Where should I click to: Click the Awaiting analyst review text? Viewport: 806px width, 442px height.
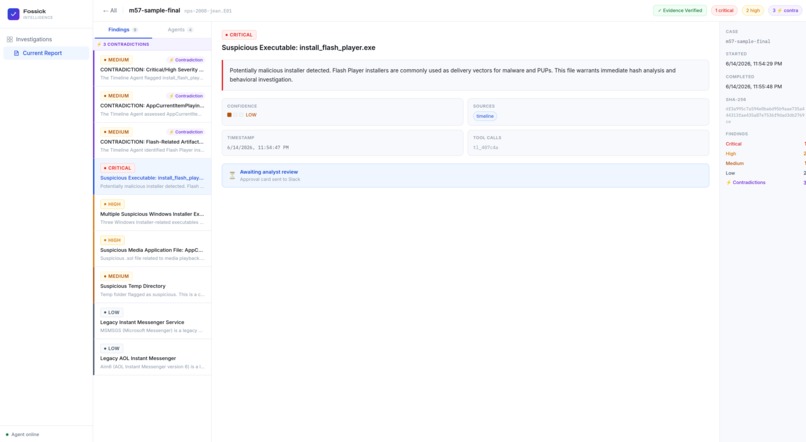[x=269, y=172]
